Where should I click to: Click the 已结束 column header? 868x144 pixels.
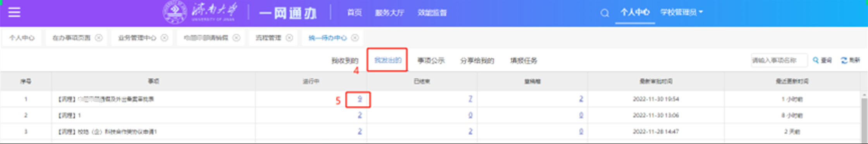(x=422, y=81)
